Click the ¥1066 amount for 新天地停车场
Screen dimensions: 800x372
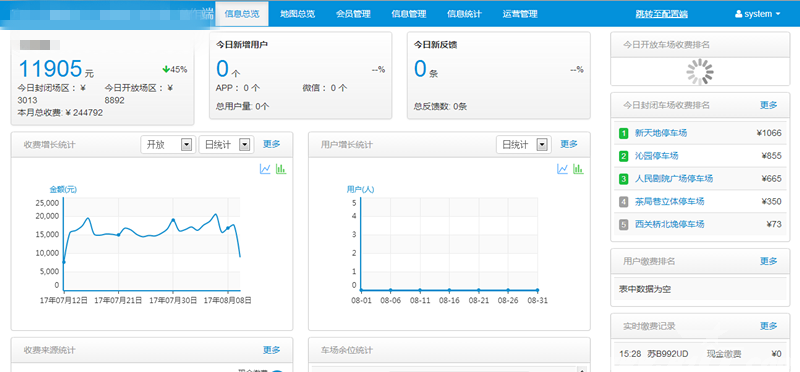[x=769, y=133]
